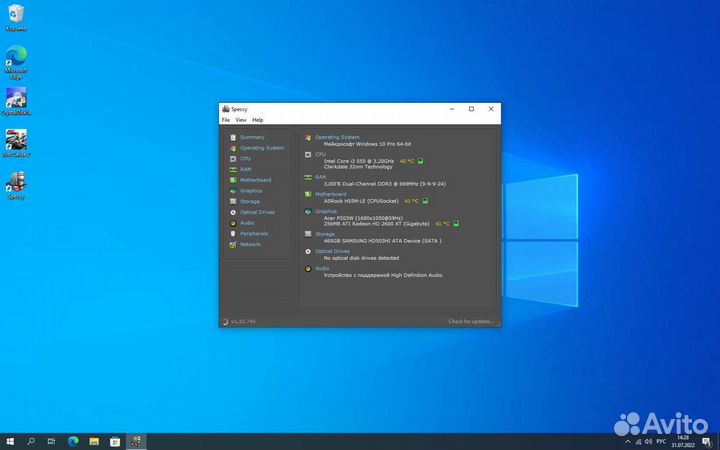Image resolution: width=720 pixels, height=450 pixels.
Task: Open Graphics section from the sidebar
Action: click(251, 191)
